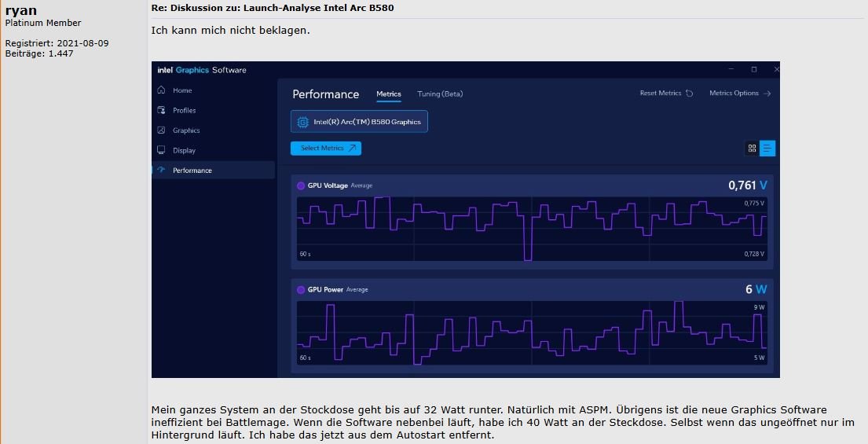Image resolution: width=868 pixels, height=444 pixels.
Task: Click the 6 W power value
Action: 756,289
